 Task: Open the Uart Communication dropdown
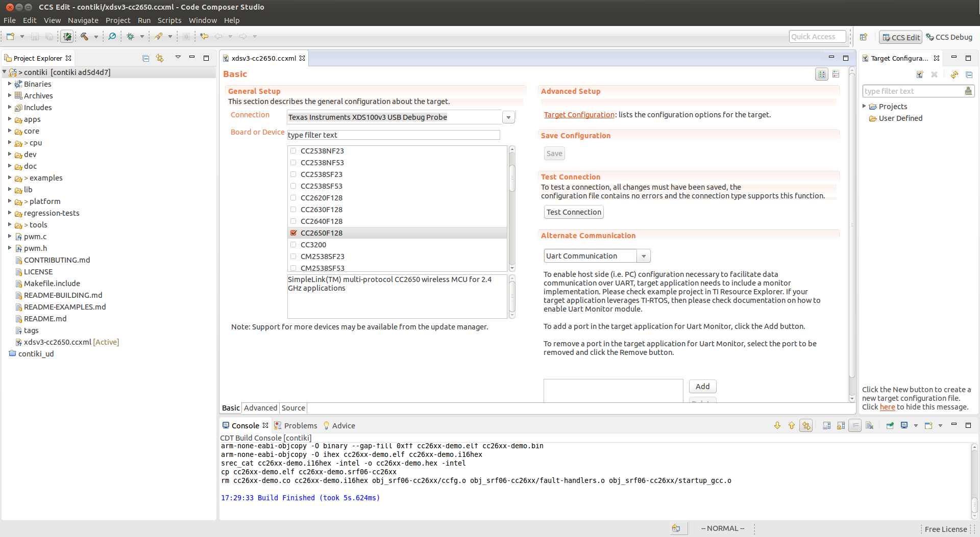644,256
